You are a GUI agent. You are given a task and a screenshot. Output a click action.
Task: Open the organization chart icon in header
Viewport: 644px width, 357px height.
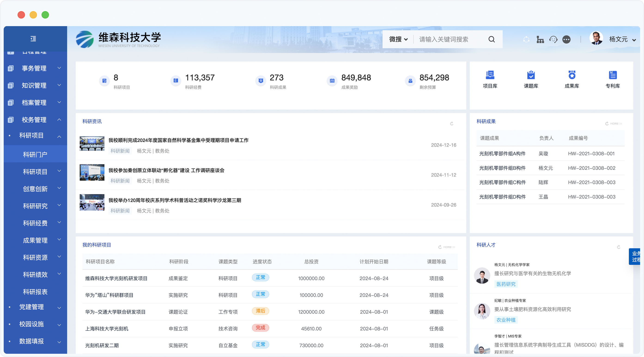pos(540,39)
